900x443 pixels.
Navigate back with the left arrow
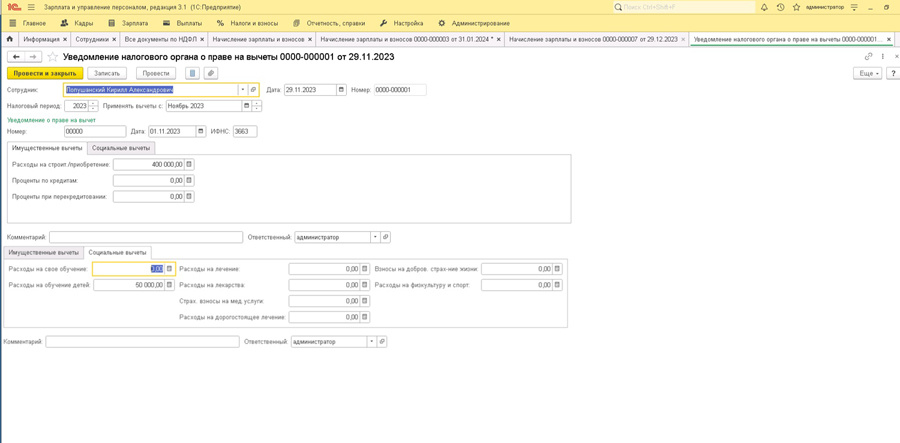(16, 57)
